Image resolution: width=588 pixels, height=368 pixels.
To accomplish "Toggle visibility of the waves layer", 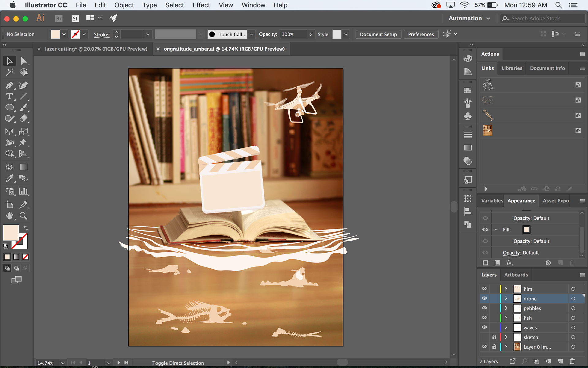I will pos(484,327).
